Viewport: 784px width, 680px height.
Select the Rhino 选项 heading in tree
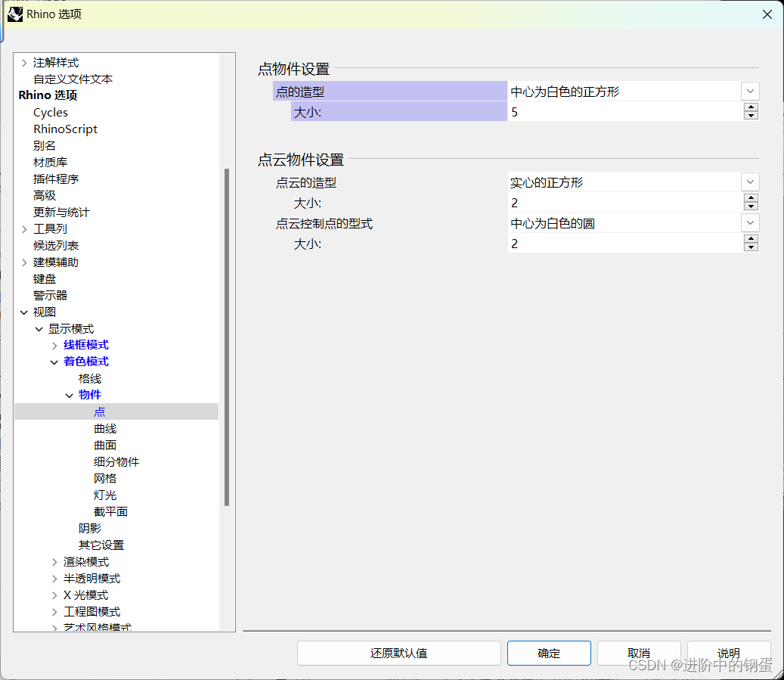click(x=48, y=95)
